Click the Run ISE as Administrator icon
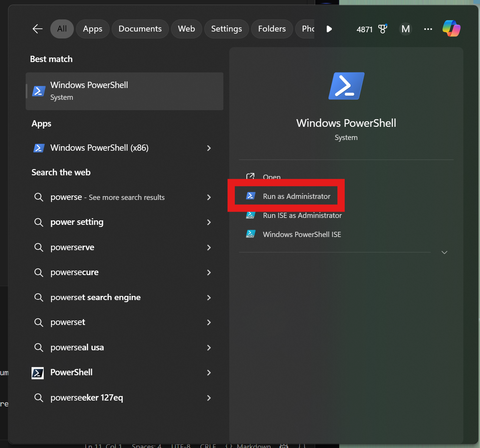 250,216
